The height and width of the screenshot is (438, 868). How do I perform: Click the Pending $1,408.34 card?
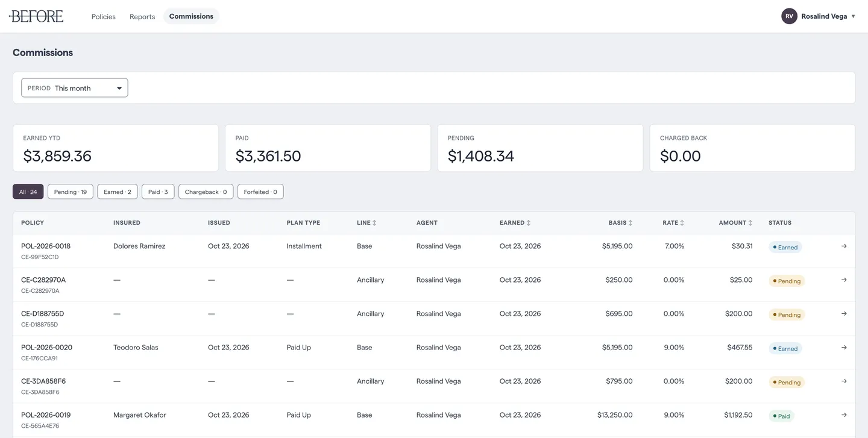pyautogui.click(x=540, y=148)
